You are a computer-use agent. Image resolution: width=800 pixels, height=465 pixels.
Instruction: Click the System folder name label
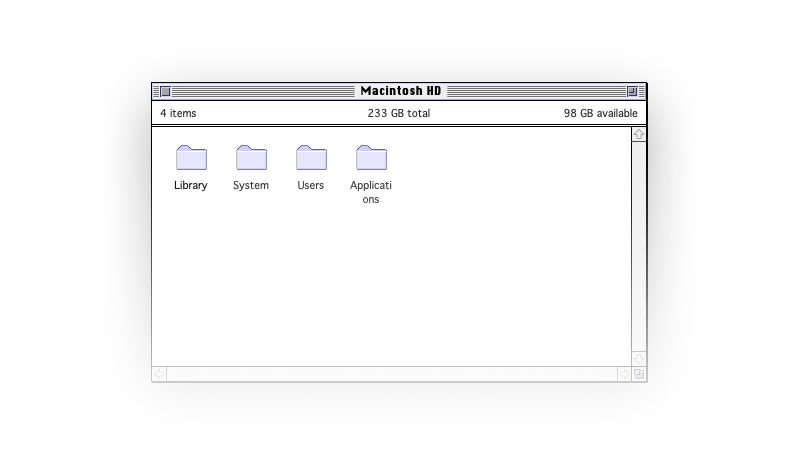(x=251, y=186)
